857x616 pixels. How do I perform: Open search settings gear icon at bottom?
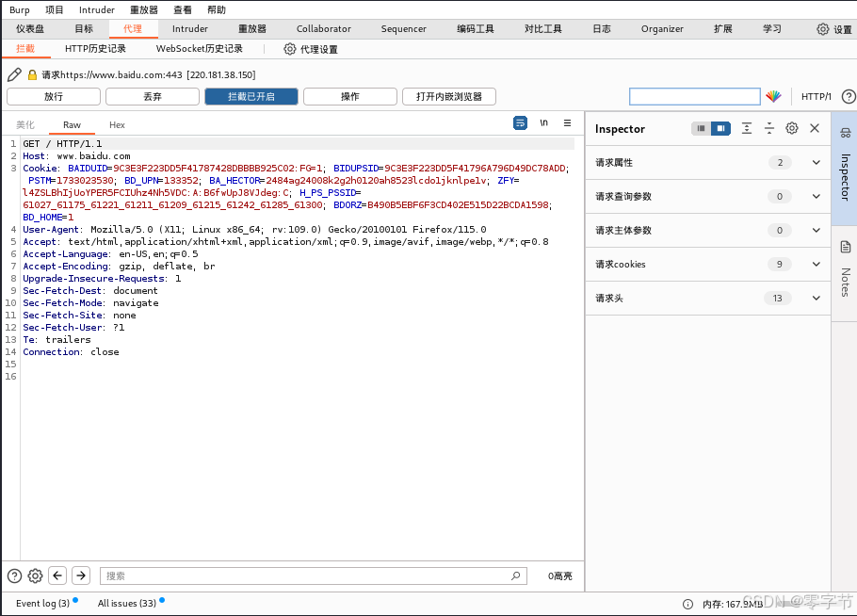[35, 575]
